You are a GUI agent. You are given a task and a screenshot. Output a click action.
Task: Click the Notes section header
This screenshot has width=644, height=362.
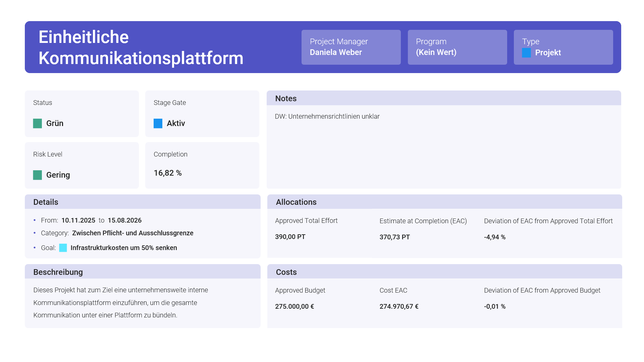(x=444, y=98)
